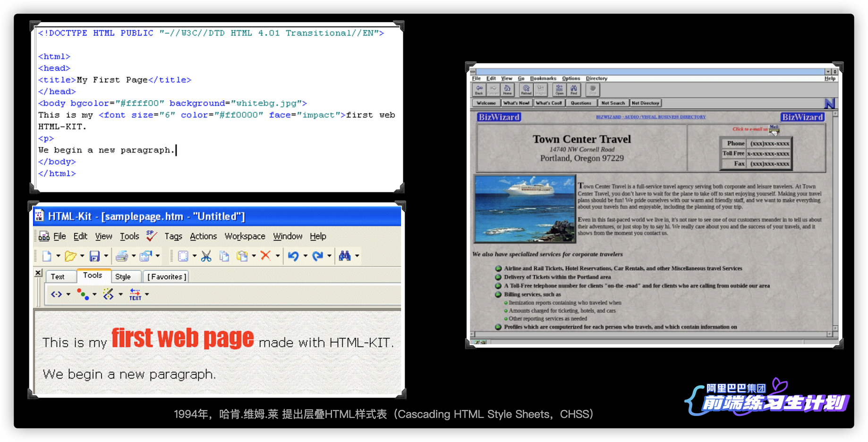Click the Netscape vertical scrollbar down arrow
Viewport: 868px width, 442px height.
835,328
